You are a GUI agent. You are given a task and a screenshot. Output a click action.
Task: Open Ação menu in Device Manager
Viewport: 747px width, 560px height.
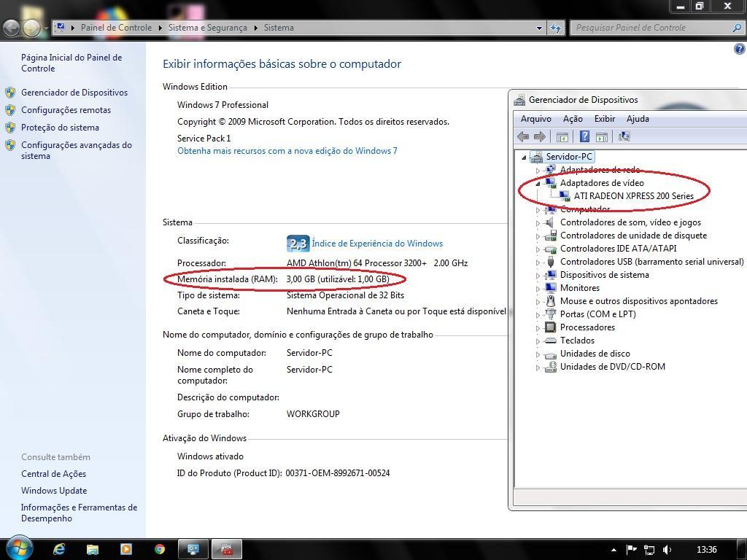573,119
